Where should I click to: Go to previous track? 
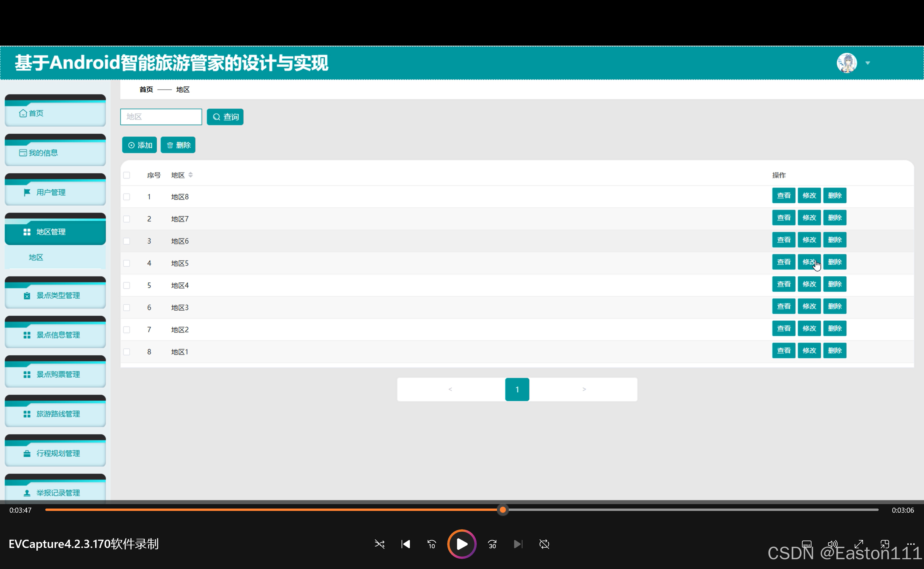click(405, 544)
